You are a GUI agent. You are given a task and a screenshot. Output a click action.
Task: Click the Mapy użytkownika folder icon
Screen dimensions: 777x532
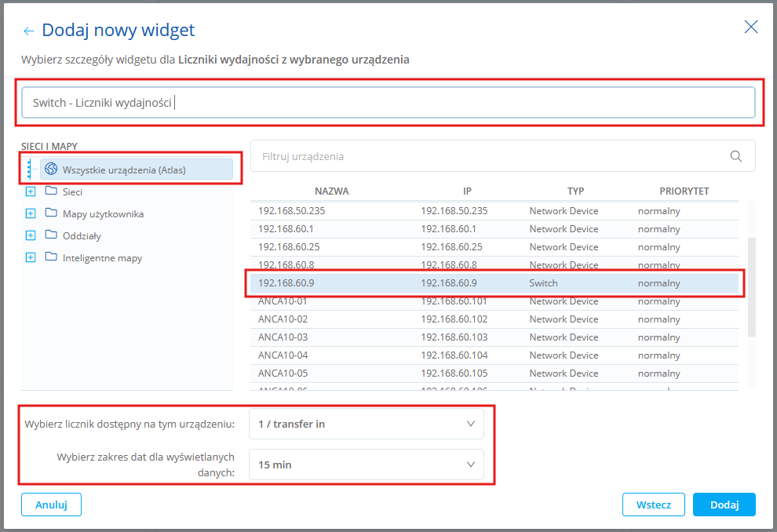(51, 213)
